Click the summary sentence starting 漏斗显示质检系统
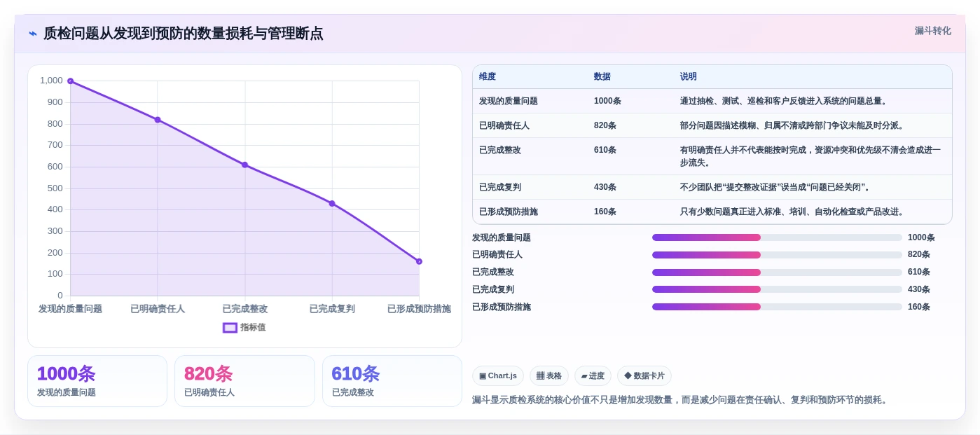The width and height of the screenshot is (980, 435). 681,400
